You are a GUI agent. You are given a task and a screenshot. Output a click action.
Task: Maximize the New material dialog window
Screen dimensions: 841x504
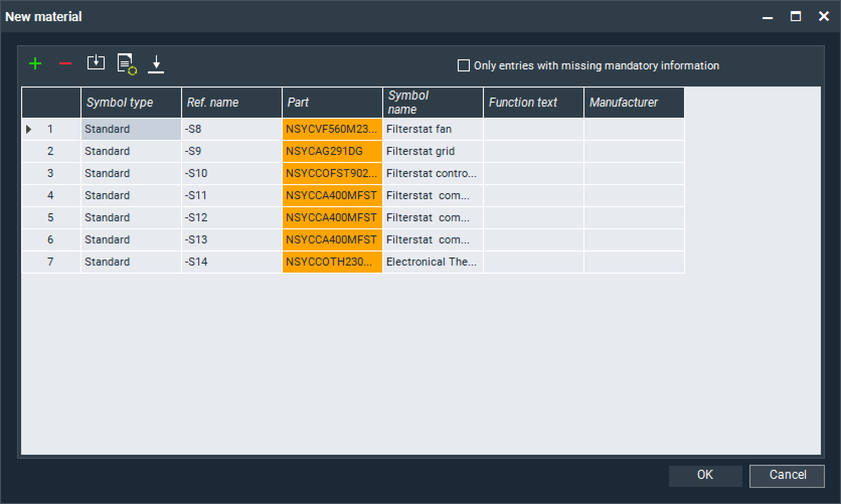(795, 17)
